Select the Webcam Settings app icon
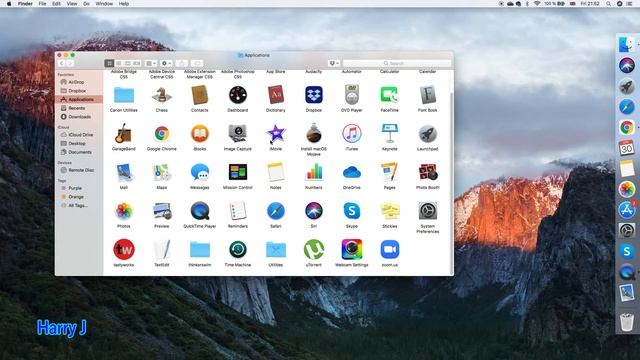 351,250
